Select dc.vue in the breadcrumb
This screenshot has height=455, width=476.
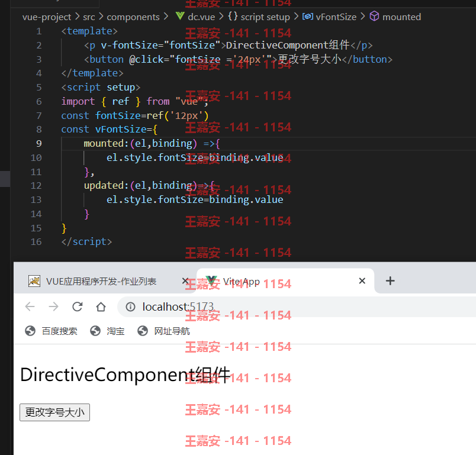click(201, 17)
